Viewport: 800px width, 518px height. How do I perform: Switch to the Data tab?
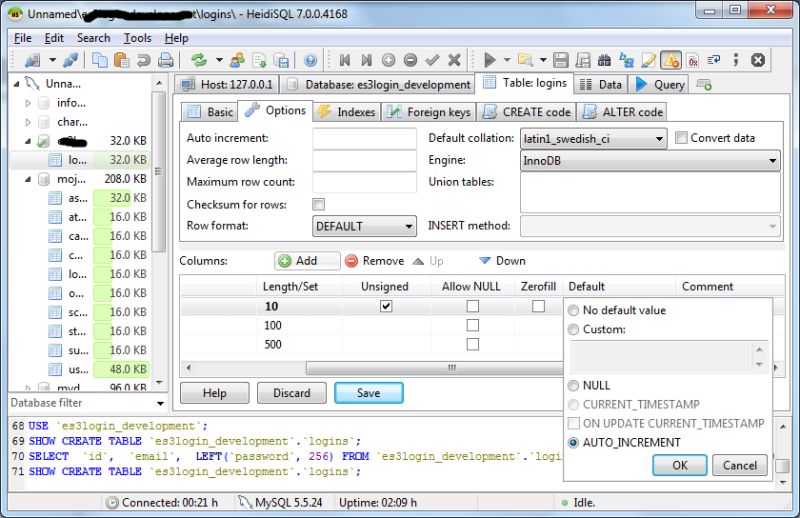601,85
